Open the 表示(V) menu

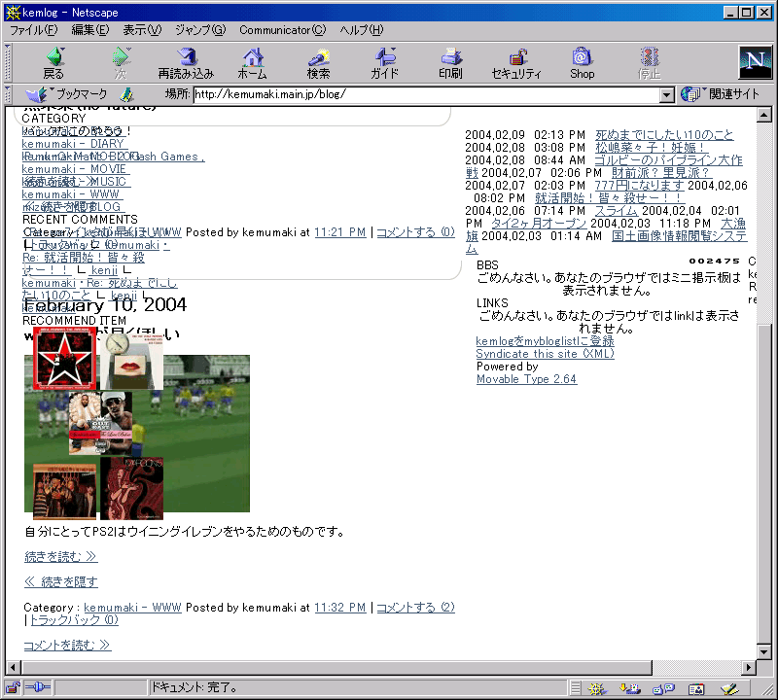coord(142,30)
